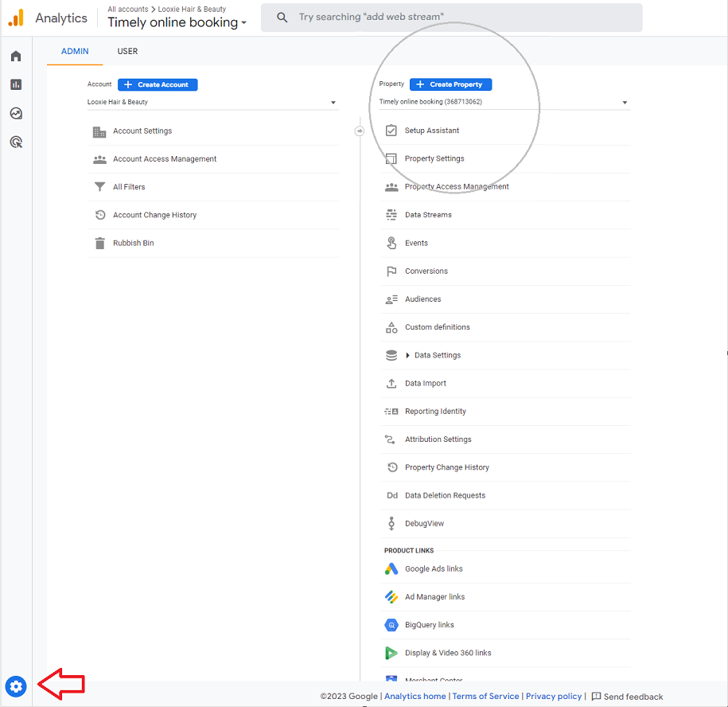Open Data Streams
This screenshot has width=728, height=707.
click(x=428, y=215)
